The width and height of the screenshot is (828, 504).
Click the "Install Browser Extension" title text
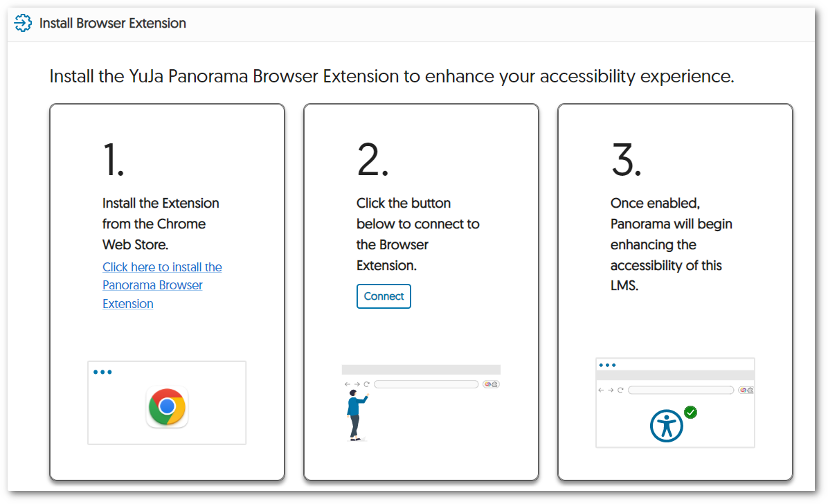(113, 23)
